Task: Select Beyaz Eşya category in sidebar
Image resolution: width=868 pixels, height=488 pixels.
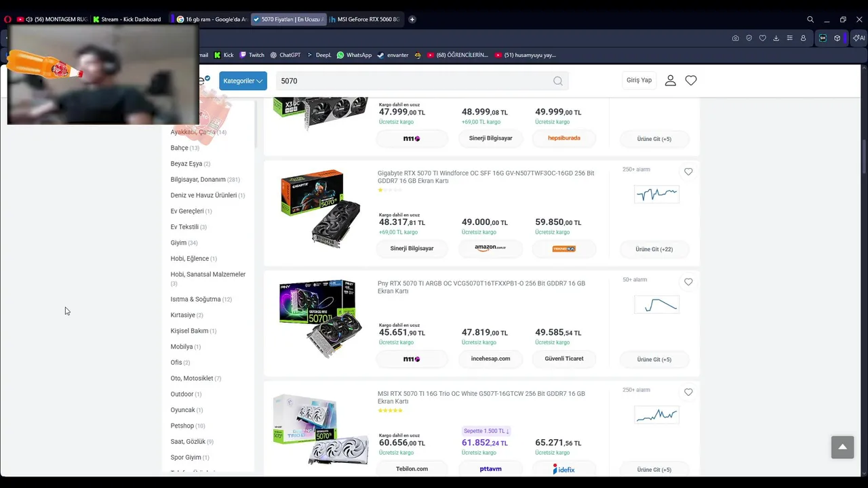Action: (x=191, y=164)
